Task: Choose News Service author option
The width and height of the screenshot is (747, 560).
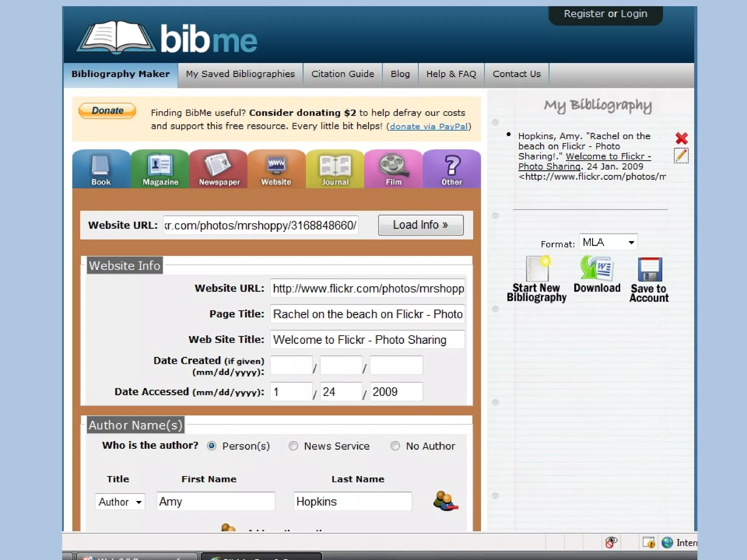Action: (x=293, y=446)
